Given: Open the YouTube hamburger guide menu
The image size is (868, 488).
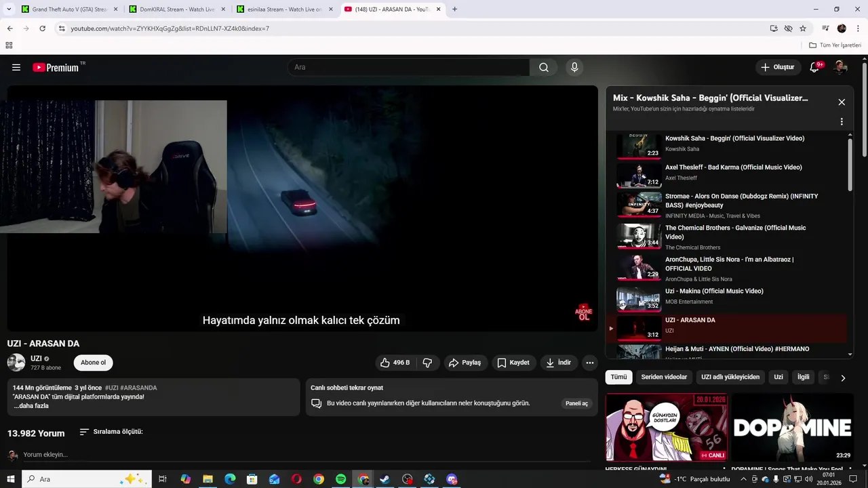Looking at the screenshot, I should click(16, 67).
